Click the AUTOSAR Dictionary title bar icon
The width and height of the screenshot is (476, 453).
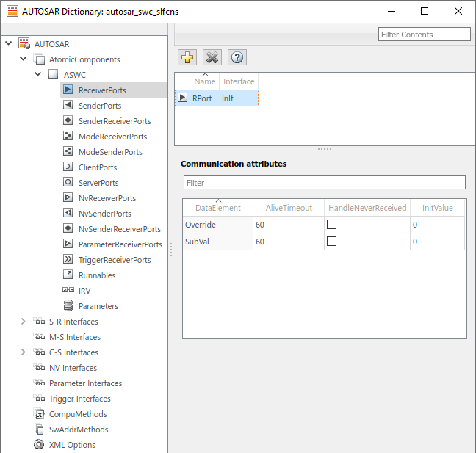[12, 11]
